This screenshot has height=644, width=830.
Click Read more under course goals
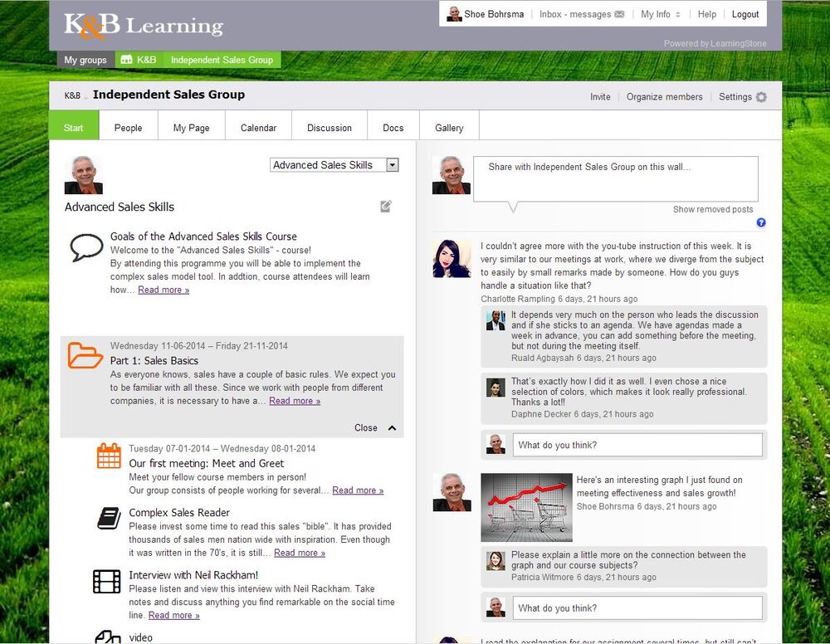point(164,290)
